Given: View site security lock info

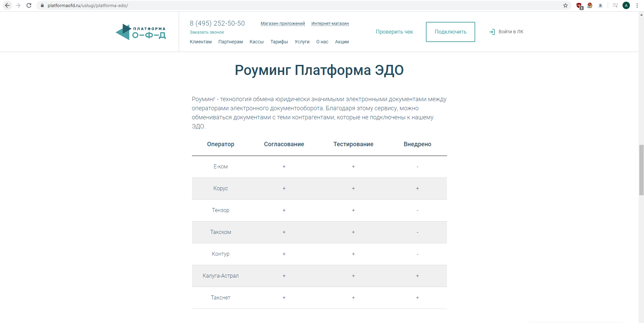Looking at the screenshot, I should pyautogui.click(x=42, y=5).
